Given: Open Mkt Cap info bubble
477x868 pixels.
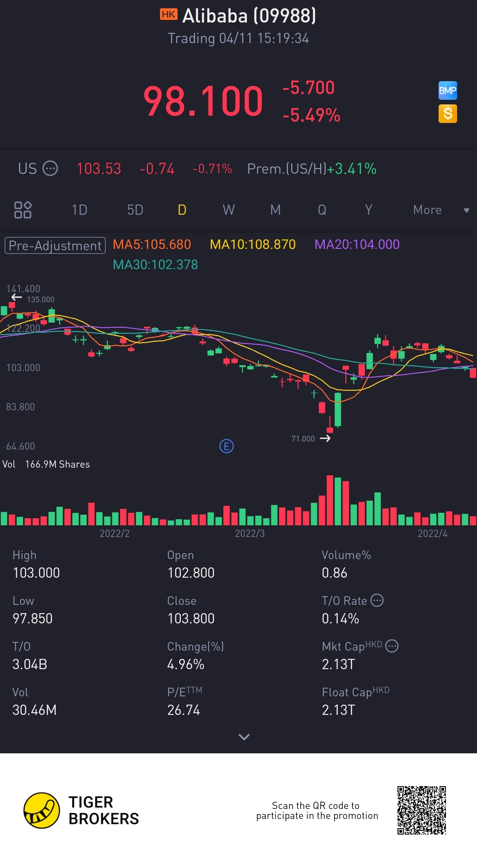Looking at the screenshot, I should (x=392, y=646).
